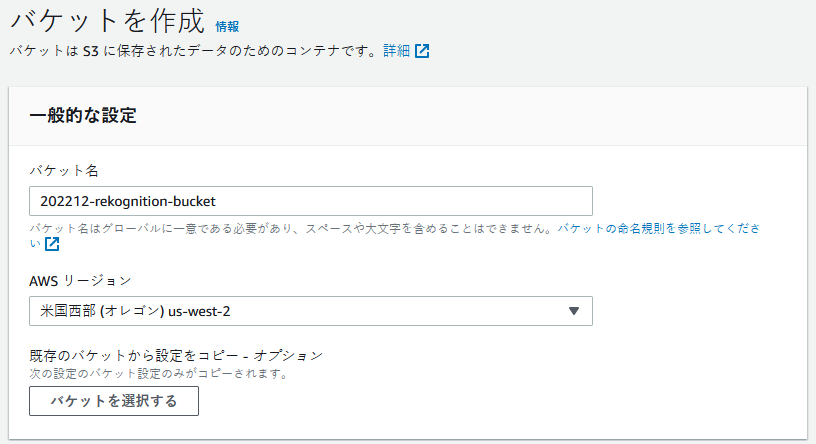
Task: Open the 米国西部 (オレゴン) us-west-2 selector
Action: pos(310,311)
